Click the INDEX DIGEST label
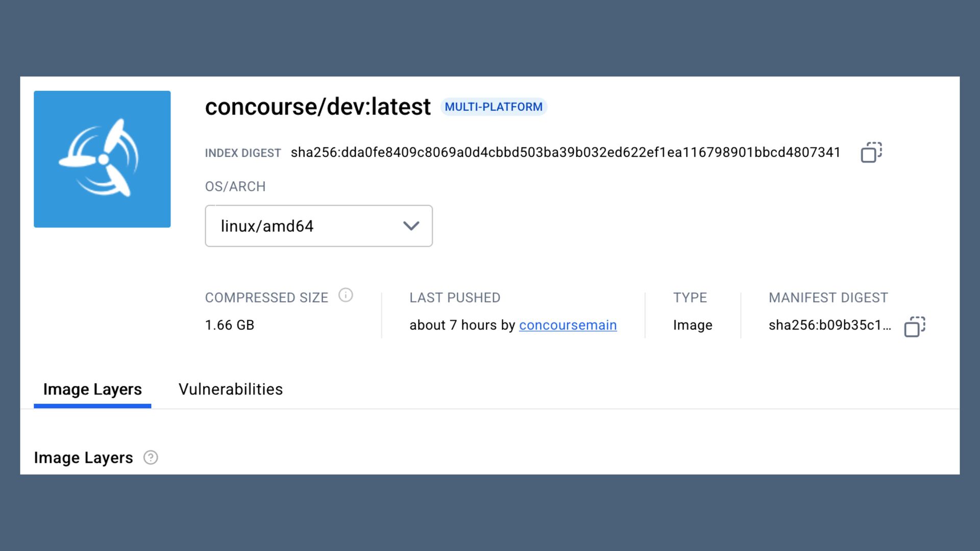980x551 pixels. coord(243,153)
